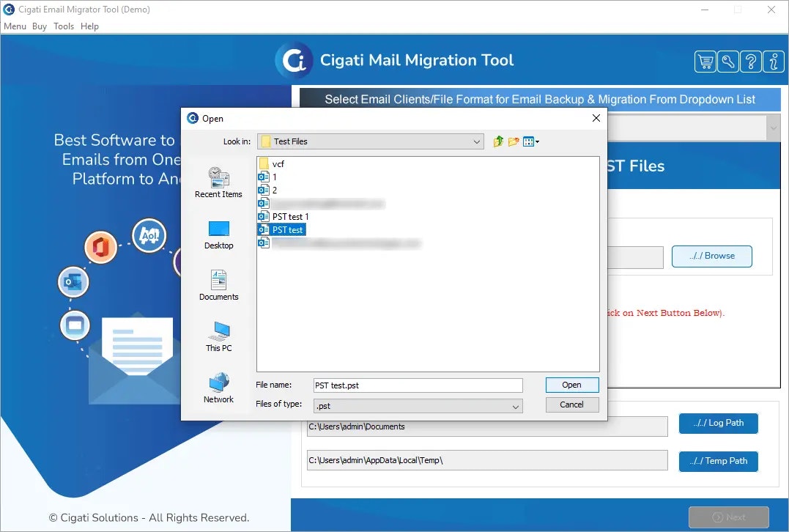The width and height of the screenshot is (789, 532).
Task: Open the question mark help icon
Action: pos(751,62)
